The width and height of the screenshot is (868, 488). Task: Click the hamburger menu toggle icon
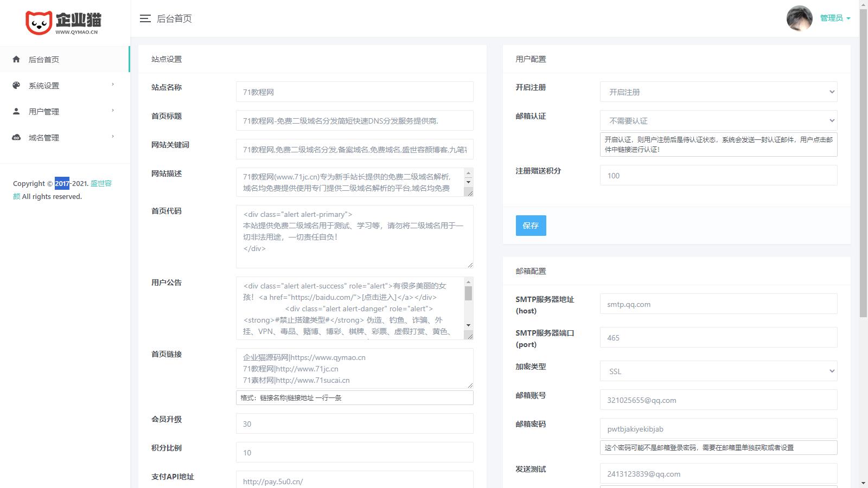click(145, 18)
